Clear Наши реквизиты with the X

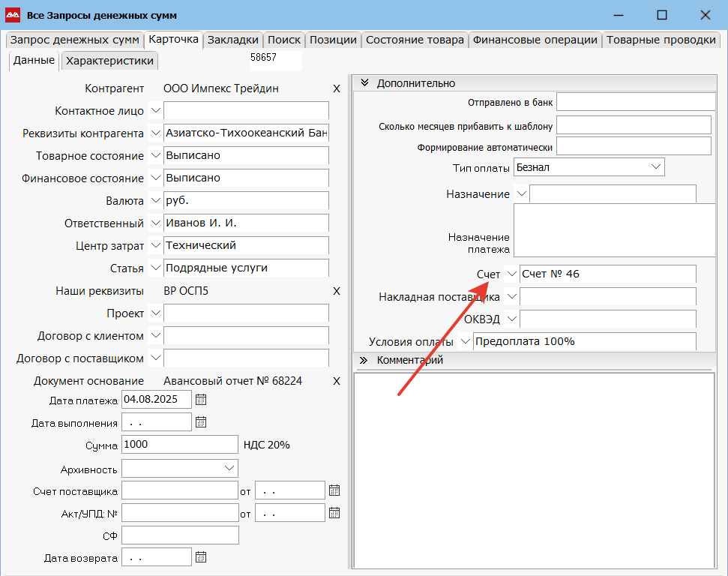click(x=337, y=291)
